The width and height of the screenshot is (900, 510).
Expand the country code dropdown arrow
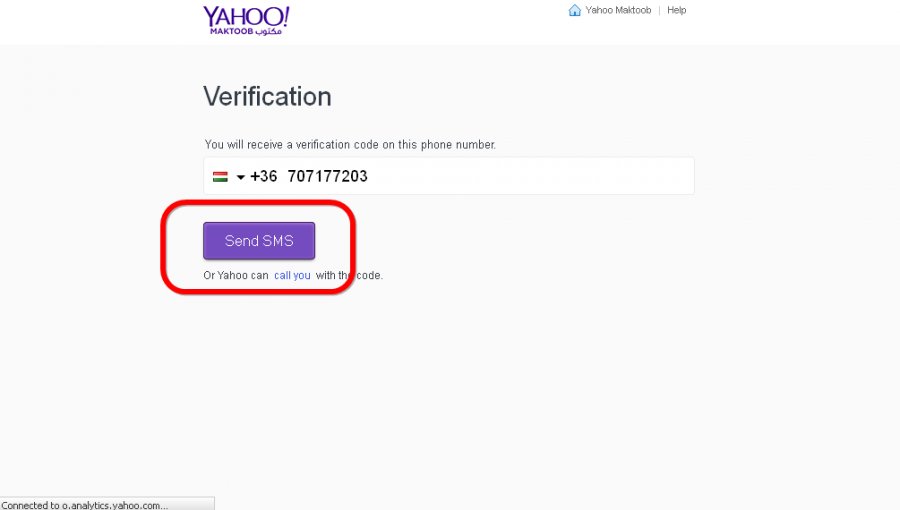240,177
